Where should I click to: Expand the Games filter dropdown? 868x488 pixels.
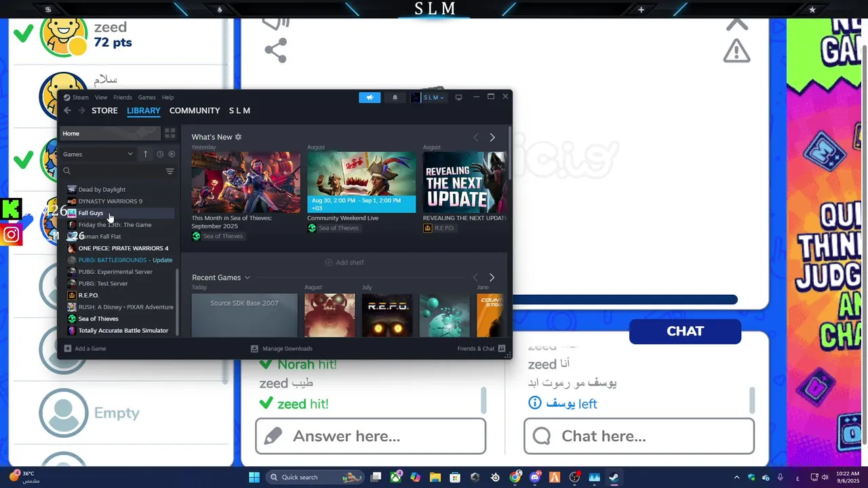pos(98,154)
